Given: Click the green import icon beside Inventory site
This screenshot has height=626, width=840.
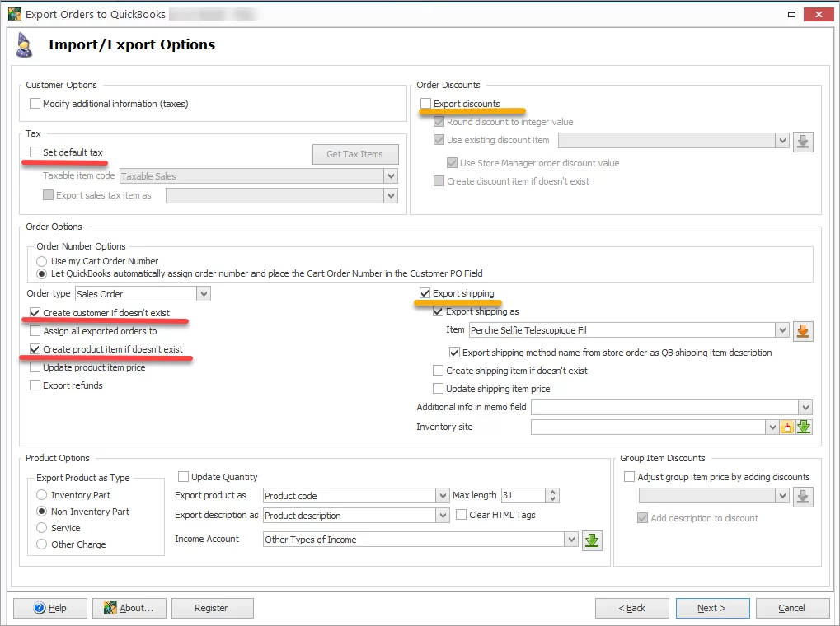Looking at the screenshot, I should tap(804, 427).
